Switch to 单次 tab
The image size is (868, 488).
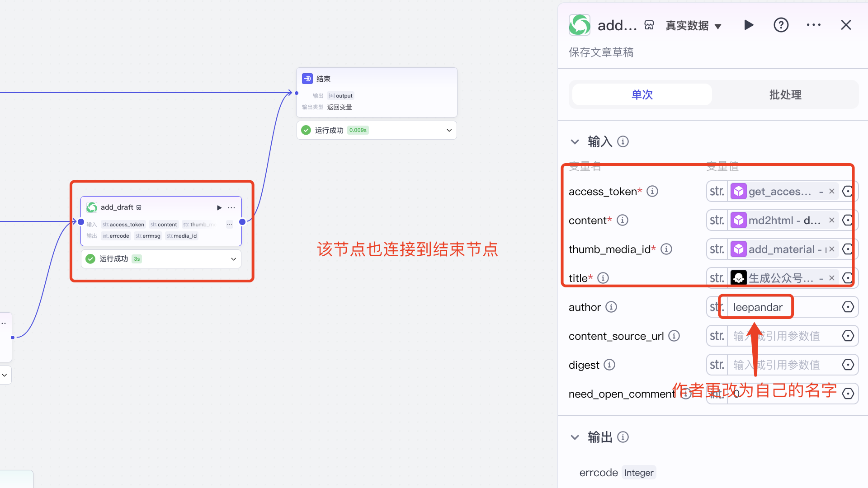click(642, 94)
